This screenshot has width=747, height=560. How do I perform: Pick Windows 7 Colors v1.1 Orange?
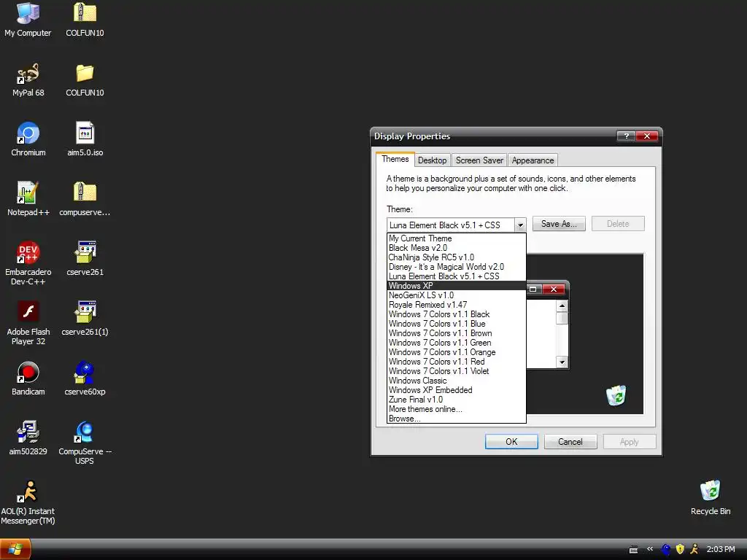(457, 352)
